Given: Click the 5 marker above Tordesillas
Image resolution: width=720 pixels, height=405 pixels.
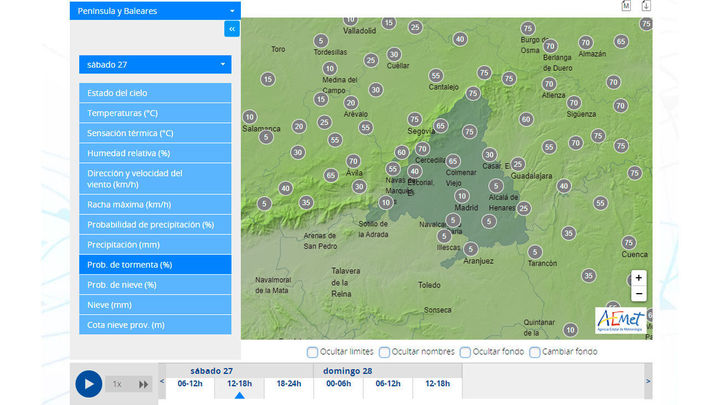Looking at the screenshot, I should coord(321,40).
